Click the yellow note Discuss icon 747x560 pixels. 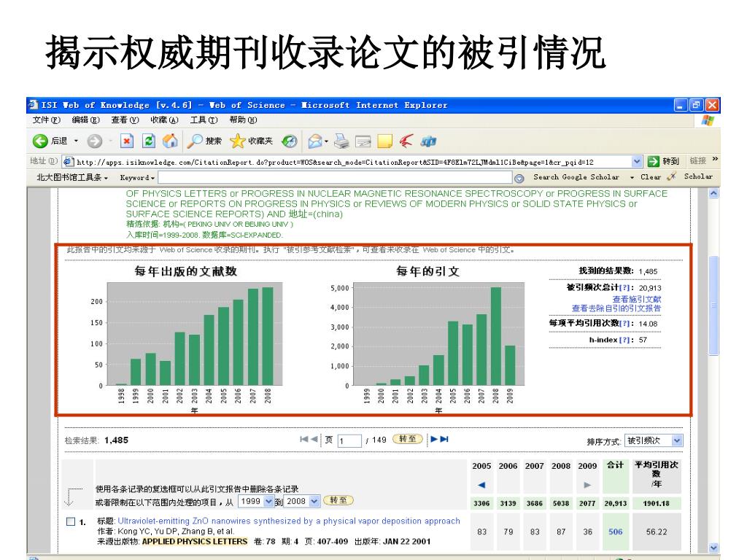[384, 141]
